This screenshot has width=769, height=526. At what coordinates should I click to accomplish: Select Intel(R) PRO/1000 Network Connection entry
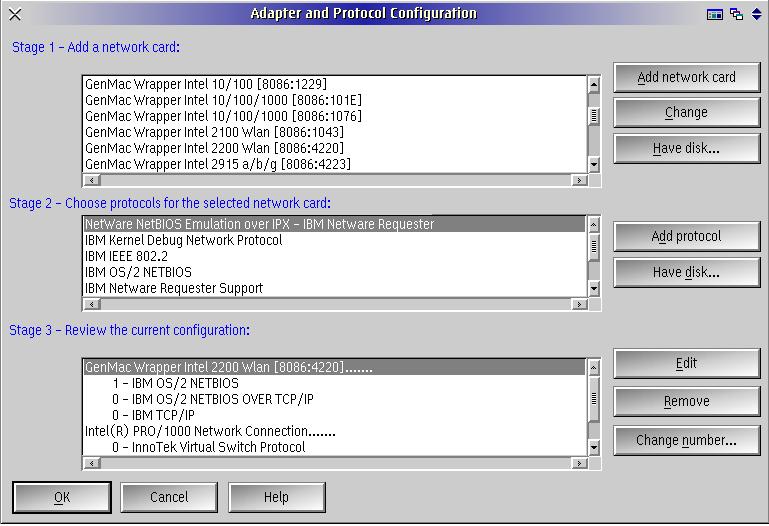334,431
